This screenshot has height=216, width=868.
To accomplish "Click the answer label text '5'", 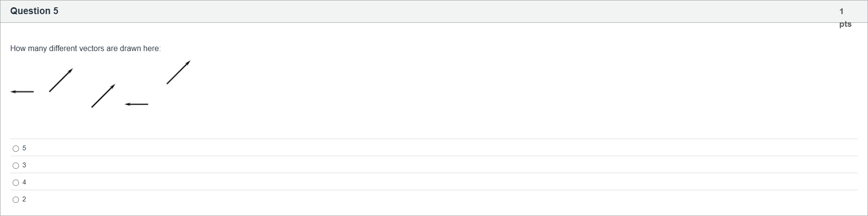I will (x=24, y=148).
